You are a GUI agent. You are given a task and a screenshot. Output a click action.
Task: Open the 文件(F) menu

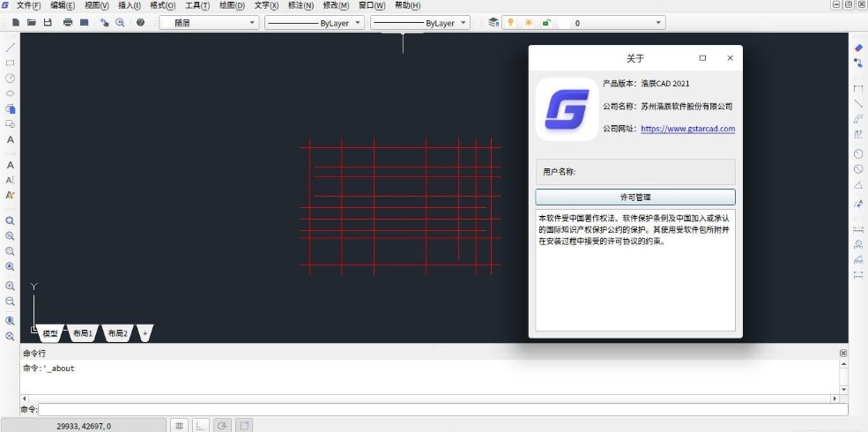tap(28, 5)
